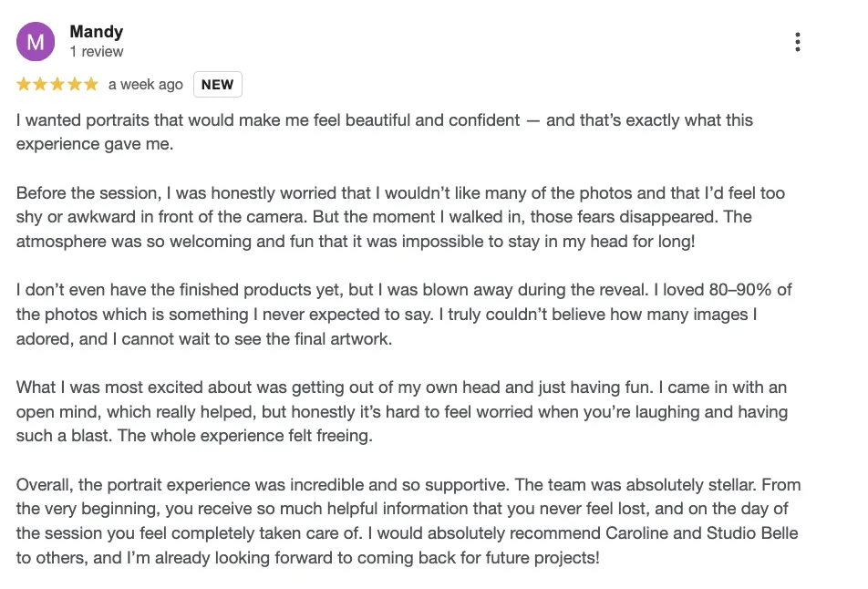Image resolution: width=868 pixels, height=589 pixels.
Task: Click the "a week ago" timestamp
Action: 145,85
